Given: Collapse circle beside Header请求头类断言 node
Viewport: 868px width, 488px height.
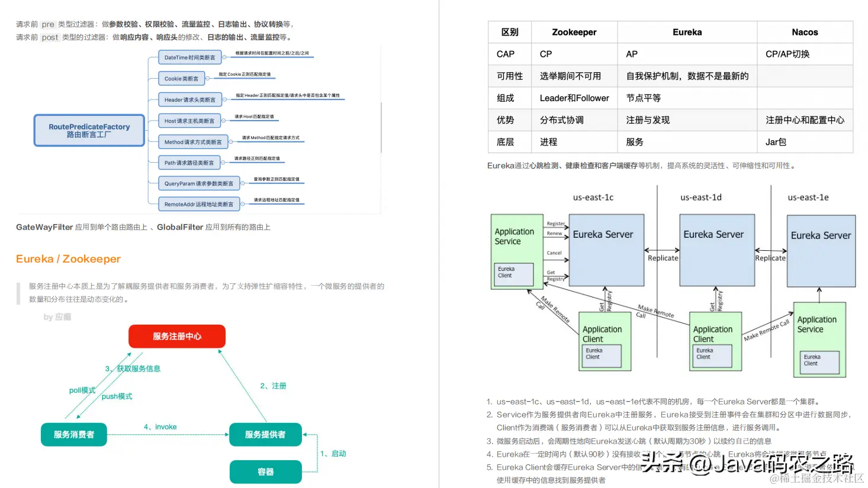Looking at the screenshot, I should coord(224,99).
